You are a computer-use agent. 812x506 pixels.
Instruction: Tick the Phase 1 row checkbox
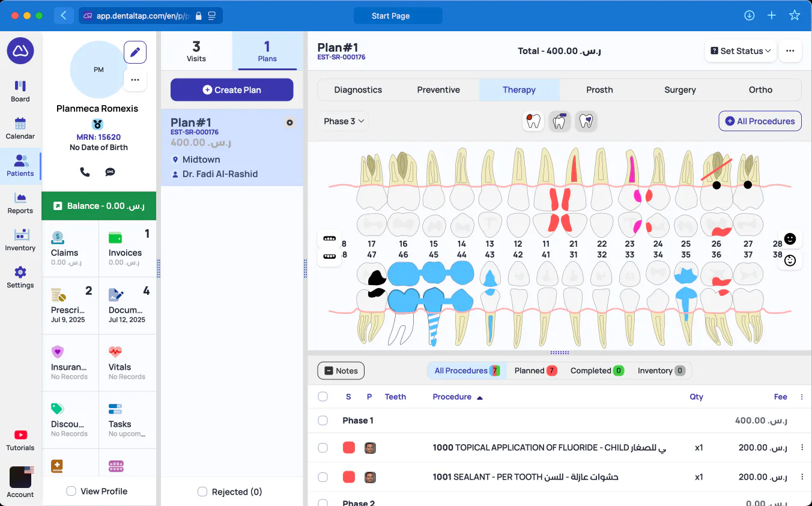click(323, 421)
